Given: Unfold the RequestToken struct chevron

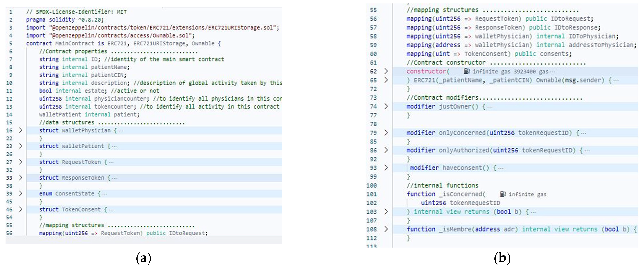Looking at the screenshot, I should click(x=21, y=162).
